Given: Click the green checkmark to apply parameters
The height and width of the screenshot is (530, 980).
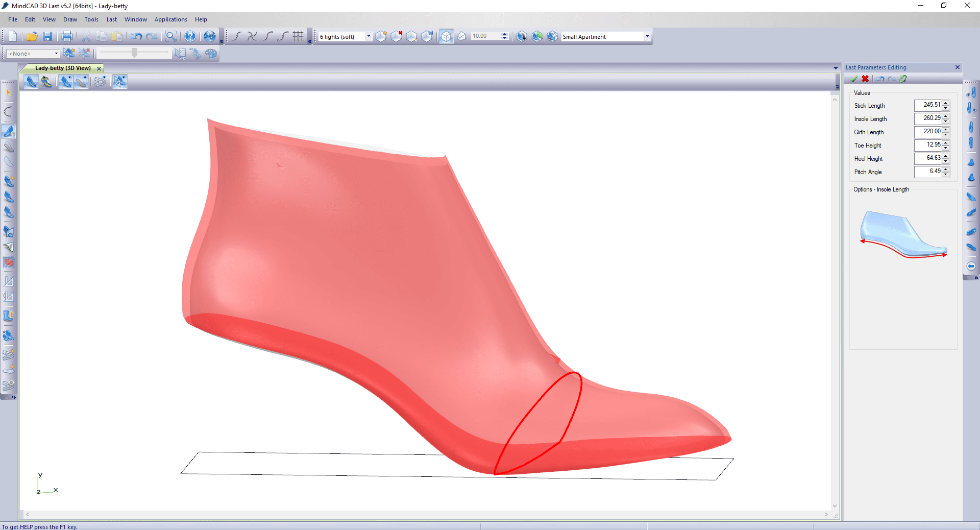Looking at the screenshot, I should click(854, 79).
